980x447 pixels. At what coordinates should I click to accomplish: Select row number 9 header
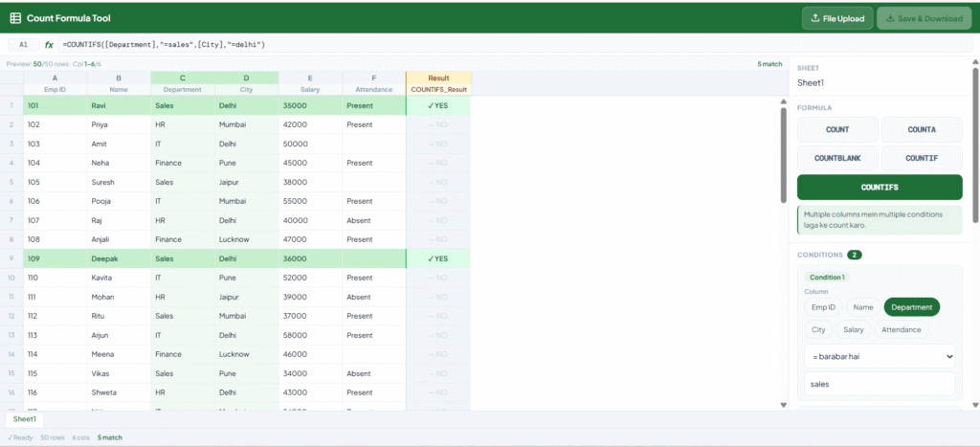click(11, 258)
